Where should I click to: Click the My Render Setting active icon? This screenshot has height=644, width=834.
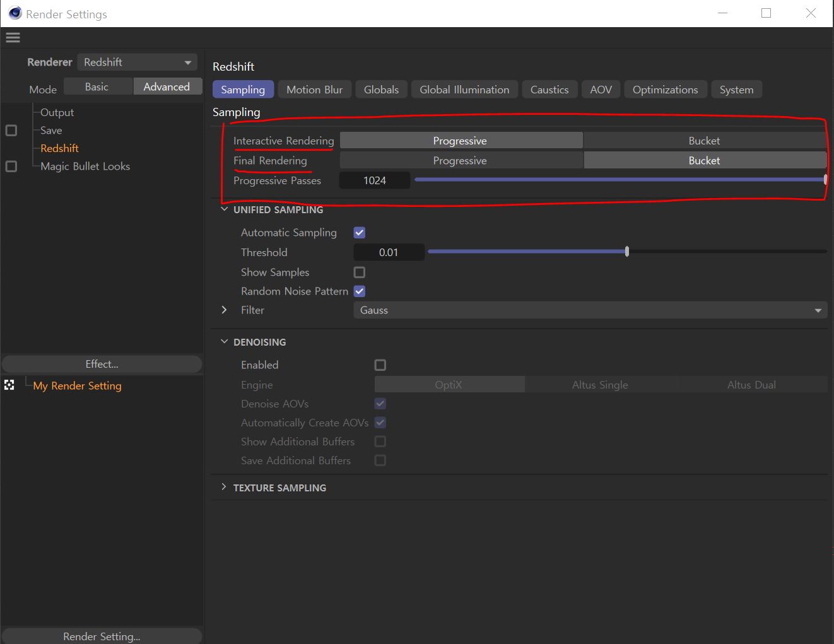pos(9,385)
